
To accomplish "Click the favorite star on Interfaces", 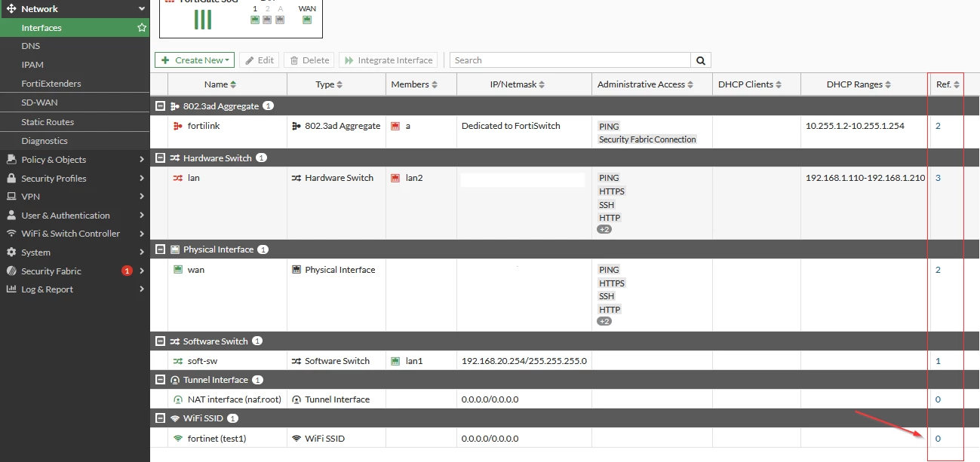I will (x=142, y=27).
